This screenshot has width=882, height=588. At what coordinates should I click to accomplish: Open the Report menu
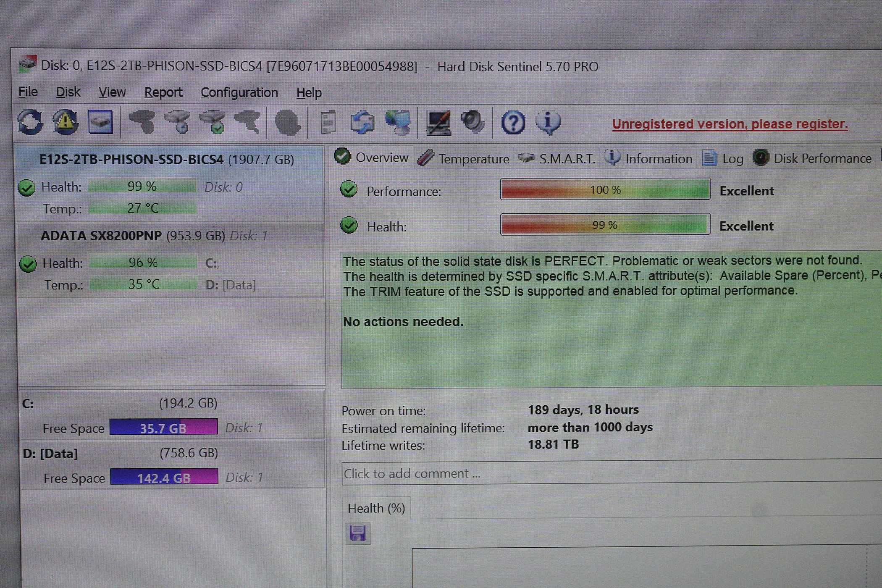pos(163,92)
